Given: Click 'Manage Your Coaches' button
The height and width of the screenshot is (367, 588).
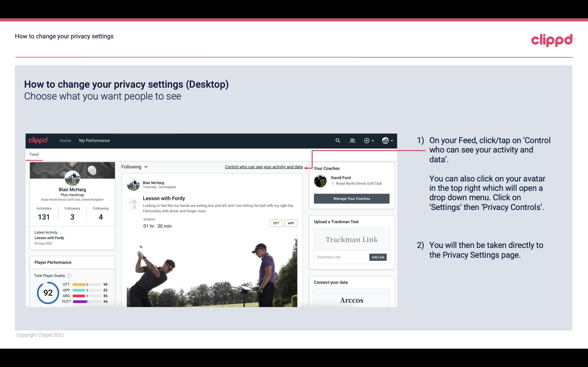Looking at the screenshot, I should click(x=351, y=198).
